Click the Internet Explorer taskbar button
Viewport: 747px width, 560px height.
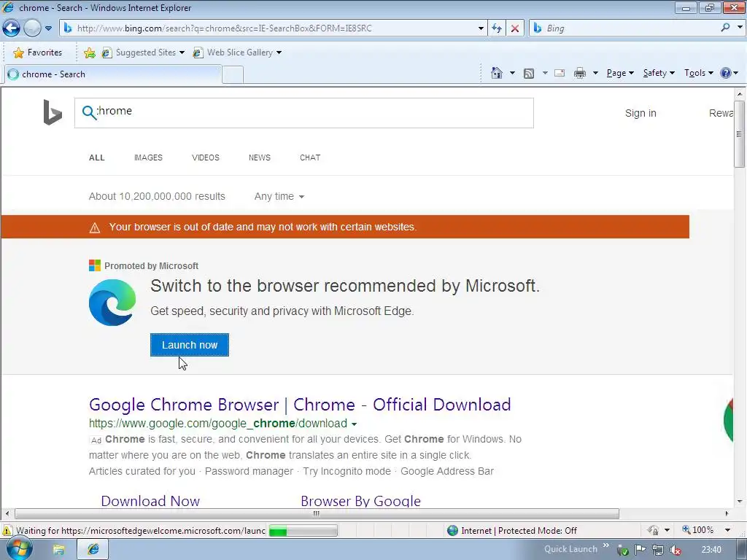point(93,550)
